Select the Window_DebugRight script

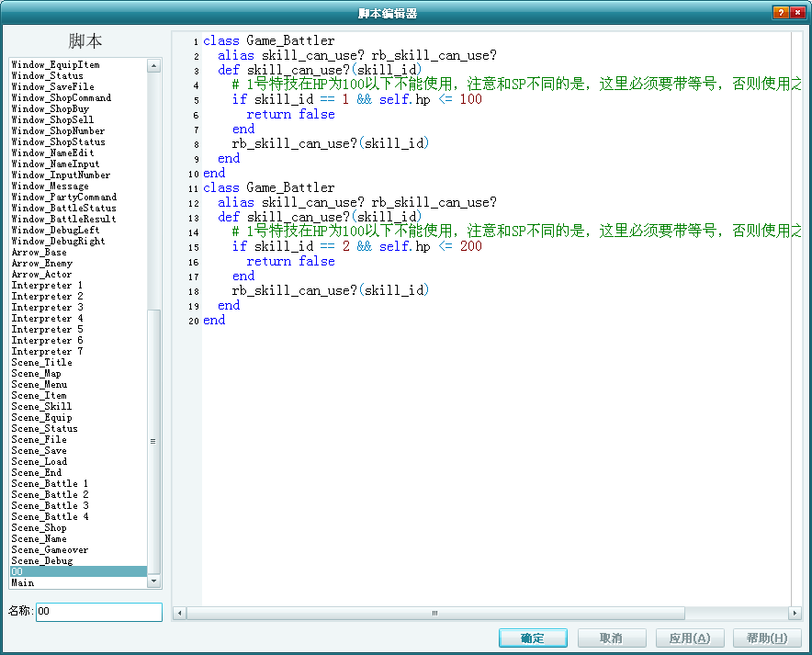[78, 241]
